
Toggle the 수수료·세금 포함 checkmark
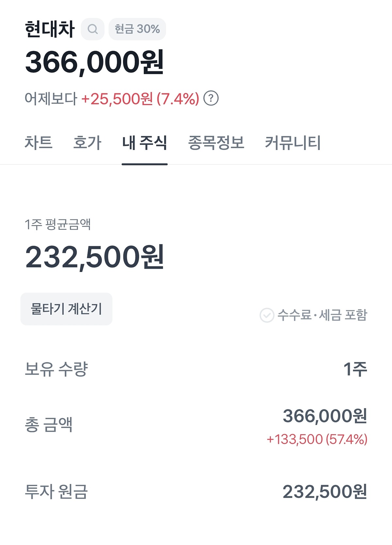267,315
